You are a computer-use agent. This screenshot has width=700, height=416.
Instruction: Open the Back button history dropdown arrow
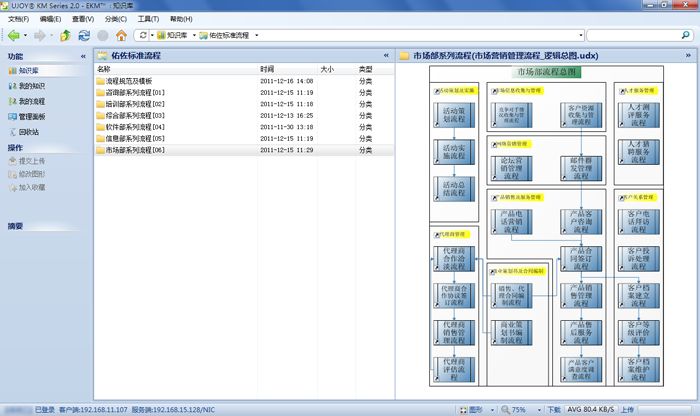25,35
